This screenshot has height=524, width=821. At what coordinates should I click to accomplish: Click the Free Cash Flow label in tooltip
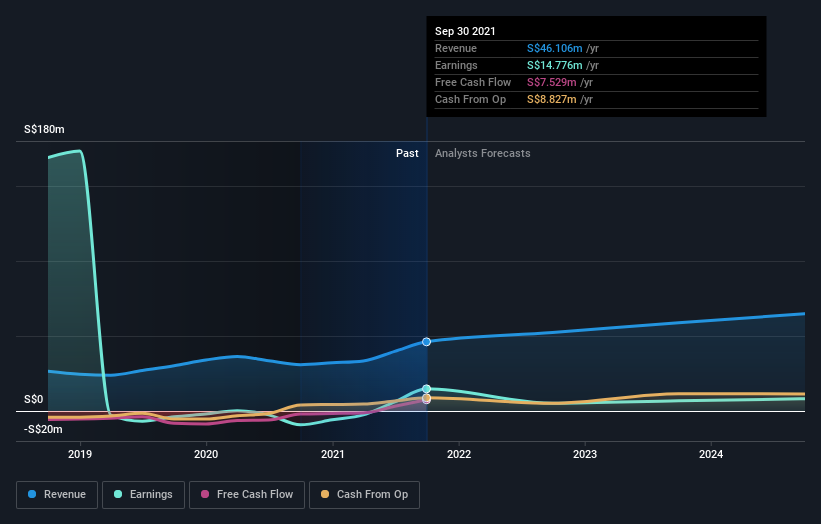[473, 82]
